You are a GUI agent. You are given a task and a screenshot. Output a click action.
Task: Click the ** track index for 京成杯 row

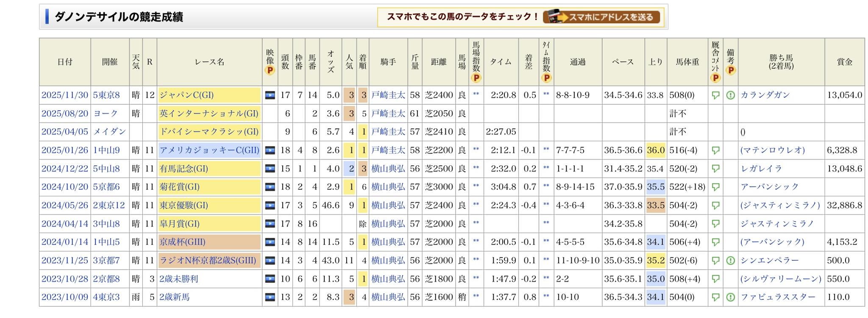click(476, 242)
